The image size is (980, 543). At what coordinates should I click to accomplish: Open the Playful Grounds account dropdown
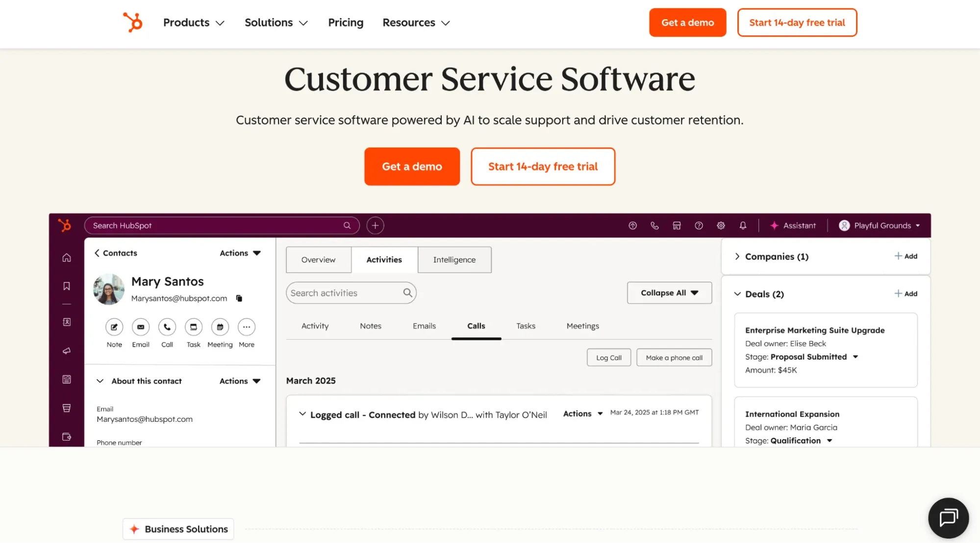pos(879,225)
